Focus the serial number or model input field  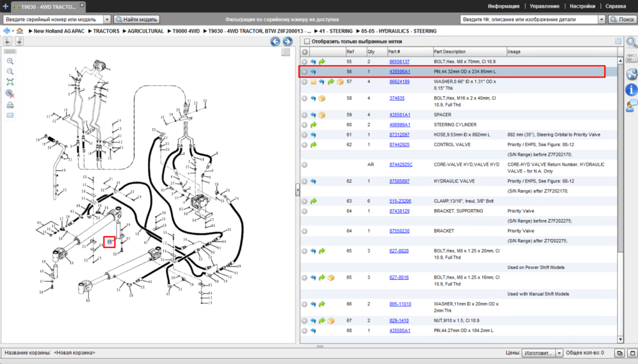pyautogui.click(x=54, y=19)
